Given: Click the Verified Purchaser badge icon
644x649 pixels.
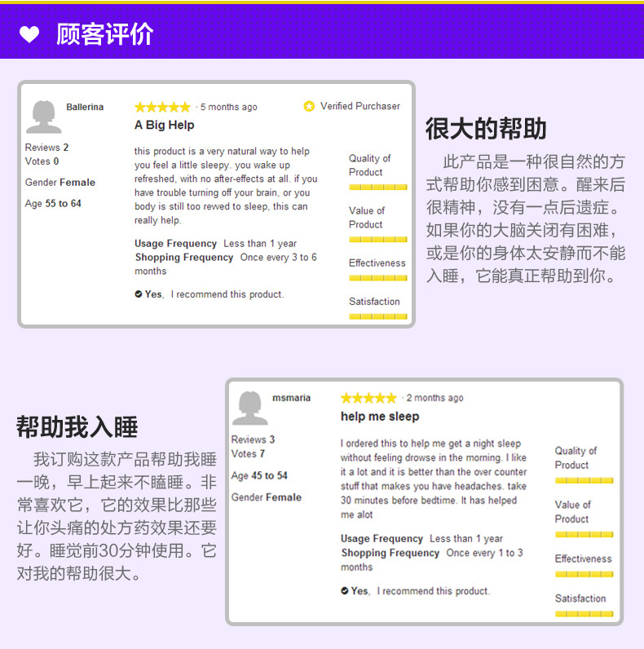Looking at the screenshot, I should (x=309, y=107).
